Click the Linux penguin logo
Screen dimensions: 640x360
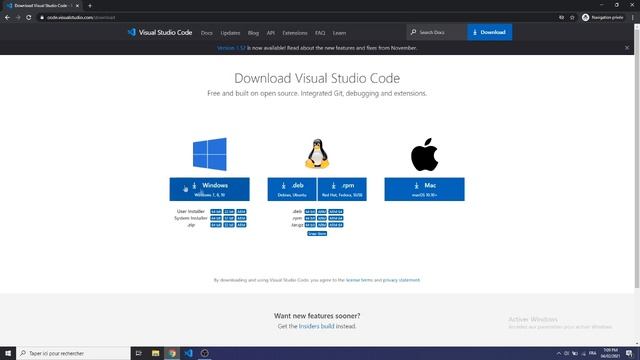click(317, 154)
